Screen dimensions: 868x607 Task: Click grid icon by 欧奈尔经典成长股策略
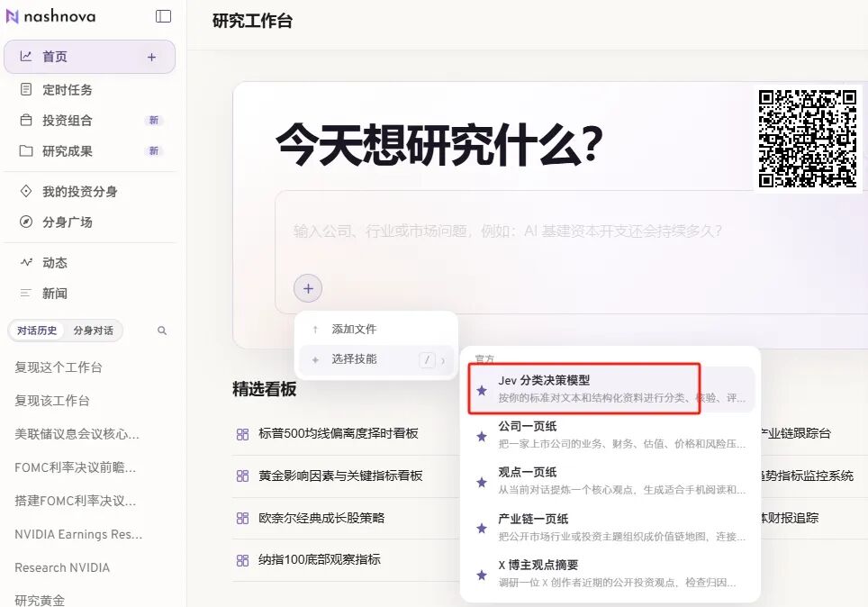point(242,519)
